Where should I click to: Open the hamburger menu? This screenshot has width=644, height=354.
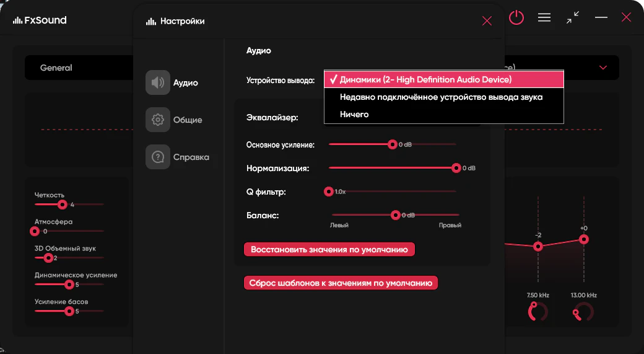coord(544,18)
